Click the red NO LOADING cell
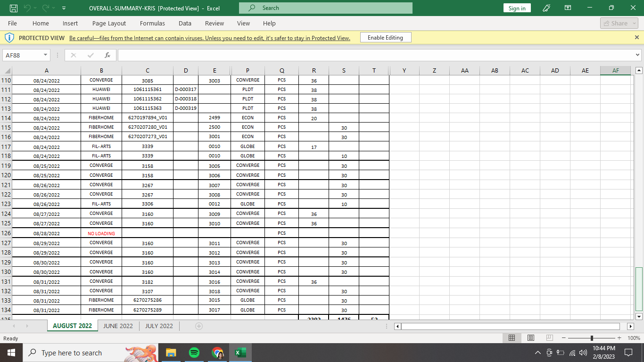644x362 pixels. tap(101, 233)
